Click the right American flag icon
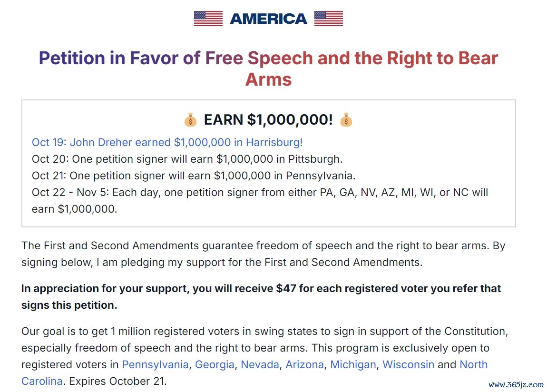Viewport: 547px width, 392px height. (329, 19)
